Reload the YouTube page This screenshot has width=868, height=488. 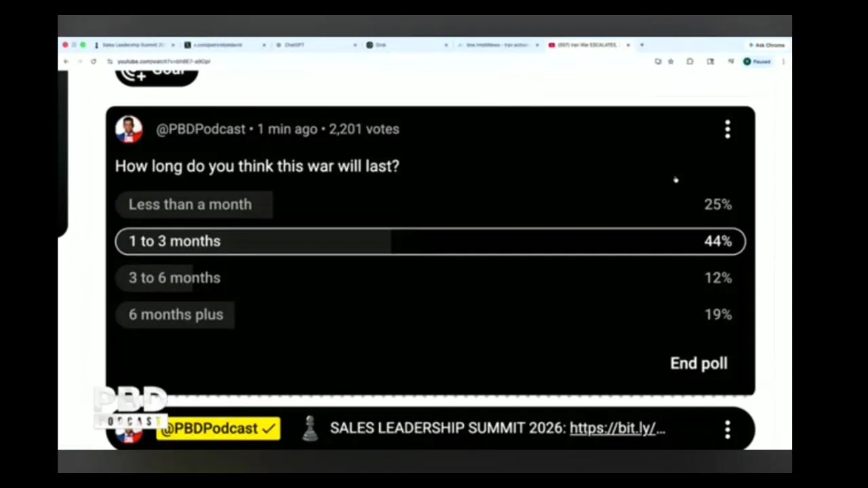[93, 62]
